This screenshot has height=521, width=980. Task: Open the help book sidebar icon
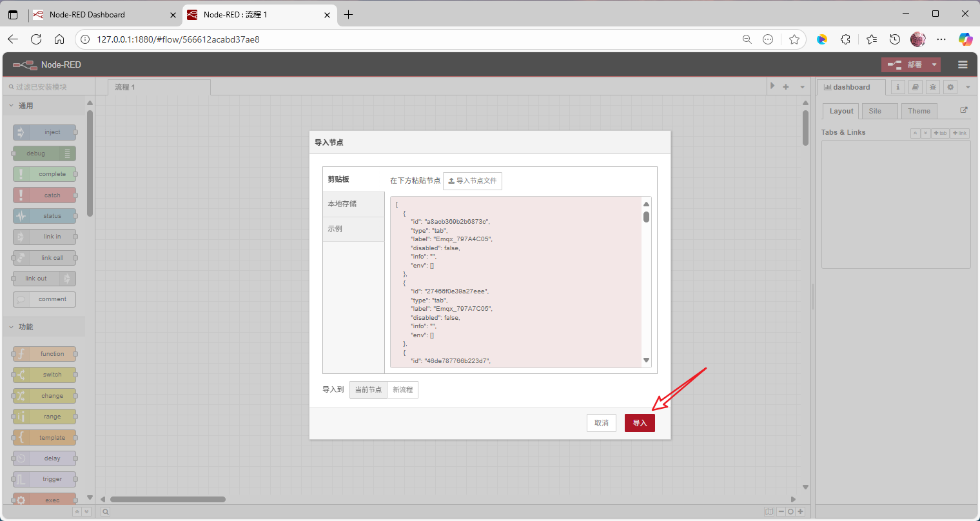coord(915,87)
